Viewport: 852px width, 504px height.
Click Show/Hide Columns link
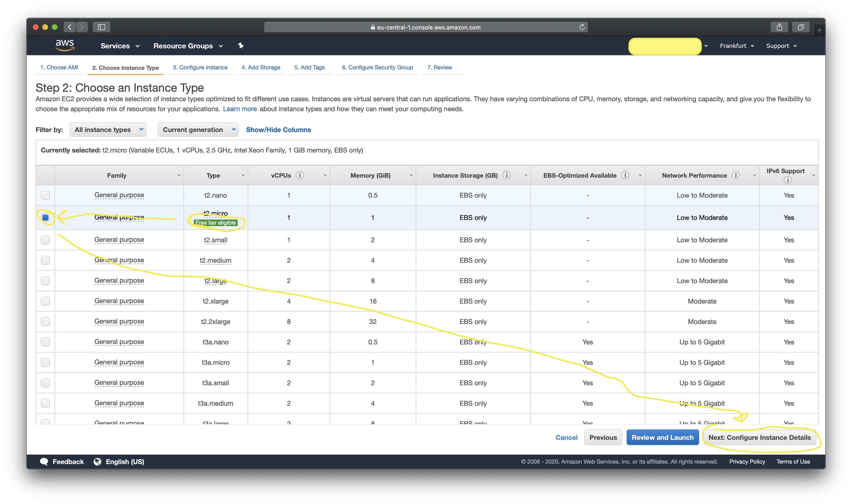[278, 130]
